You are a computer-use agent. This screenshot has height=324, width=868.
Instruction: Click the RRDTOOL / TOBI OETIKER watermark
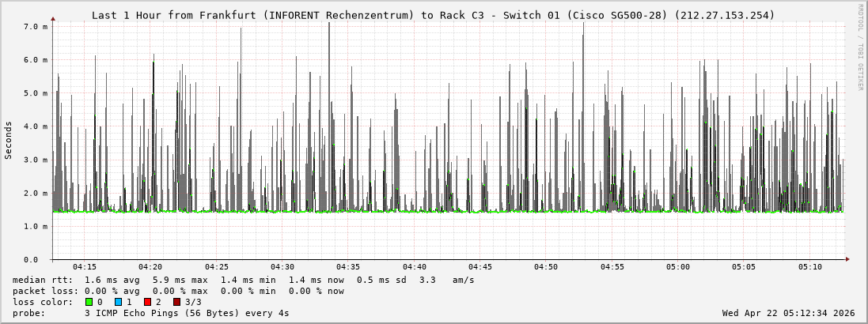[860, 47]
